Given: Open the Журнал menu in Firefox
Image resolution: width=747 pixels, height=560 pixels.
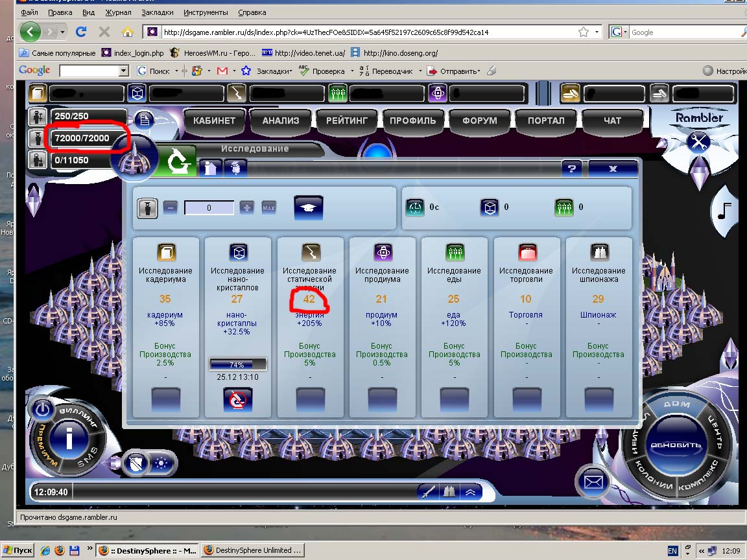Looking at the screenshot, I should [117, 12].
